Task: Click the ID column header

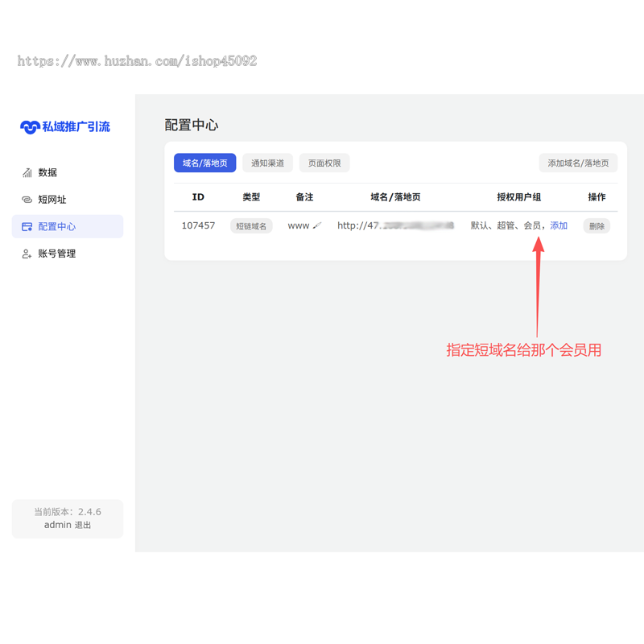Action: (198, 197)
